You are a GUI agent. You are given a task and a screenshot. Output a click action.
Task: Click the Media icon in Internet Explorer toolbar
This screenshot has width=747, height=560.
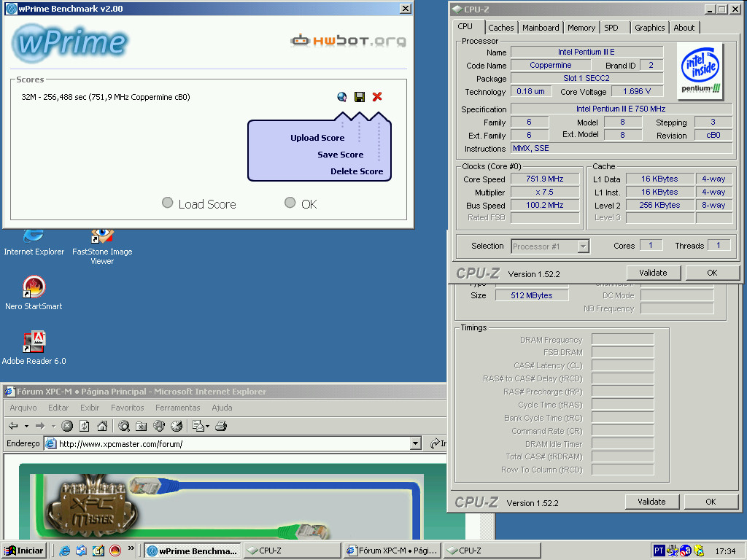(159, 426)
